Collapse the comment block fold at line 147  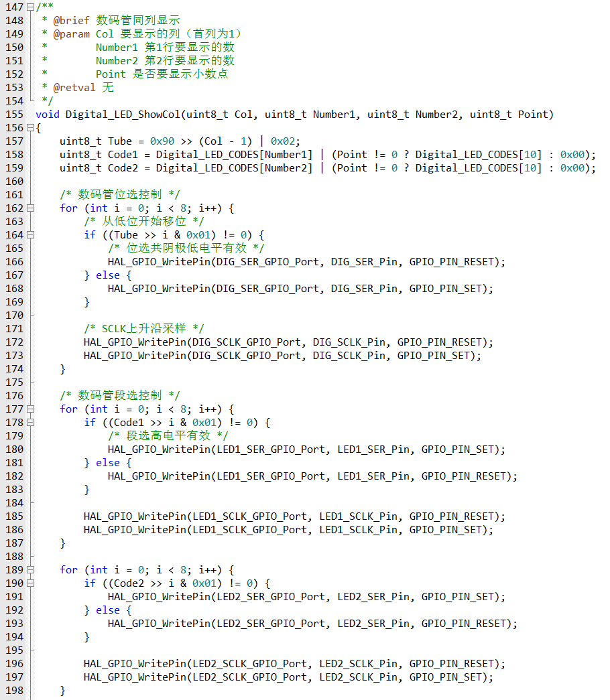[x=30, y=7]
